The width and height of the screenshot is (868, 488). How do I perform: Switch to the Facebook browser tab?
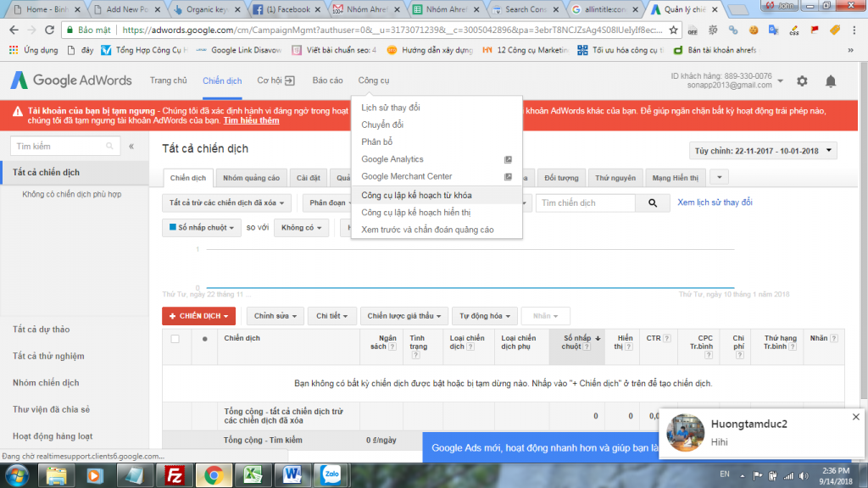click(x=288, y=9)
